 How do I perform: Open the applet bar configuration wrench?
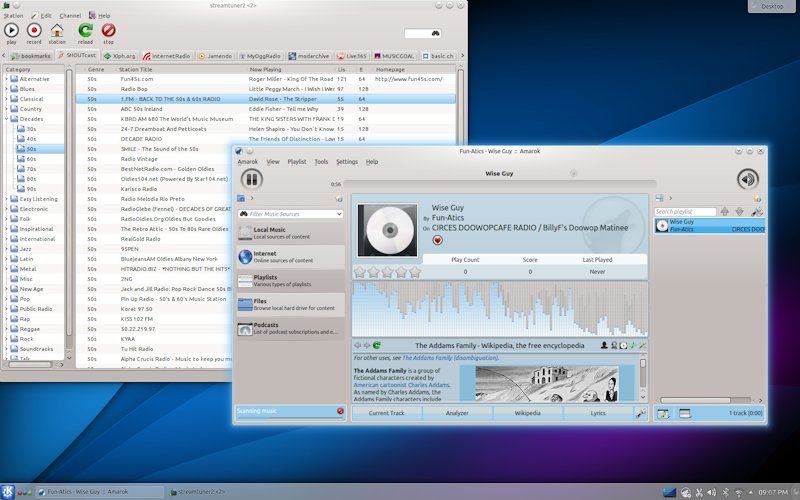click(641, 413)
